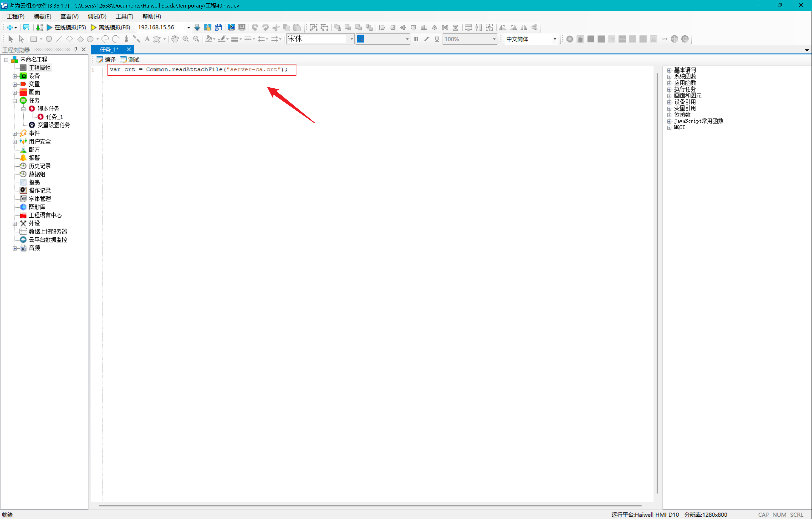Image resolution: width=812 pixels, height=519 pixels.
Task: Click the line color pen icon
Action: (222, 39)
